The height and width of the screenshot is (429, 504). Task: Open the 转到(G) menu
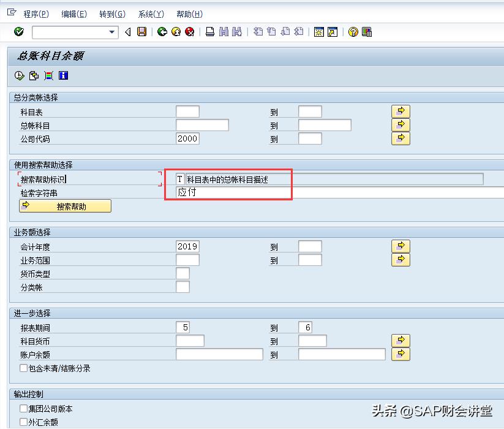coord(111,13)
